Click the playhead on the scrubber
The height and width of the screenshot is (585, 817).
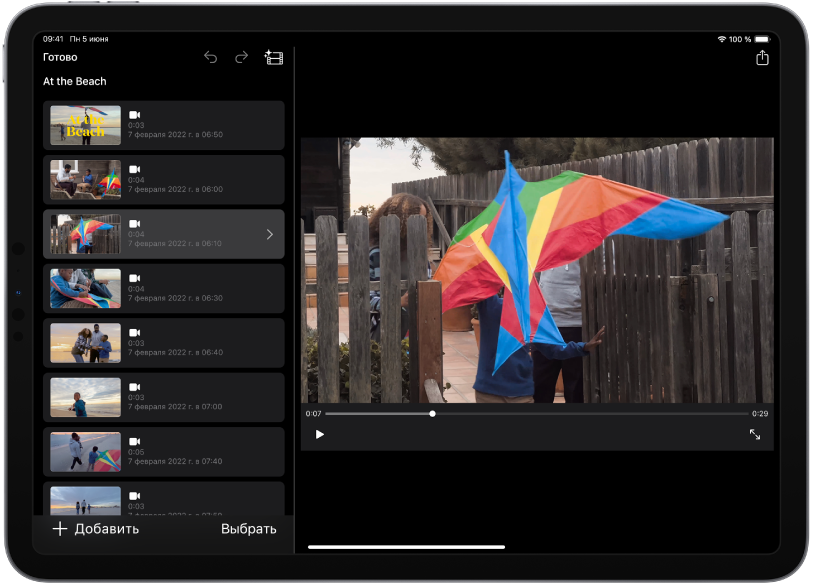point(432,414)
